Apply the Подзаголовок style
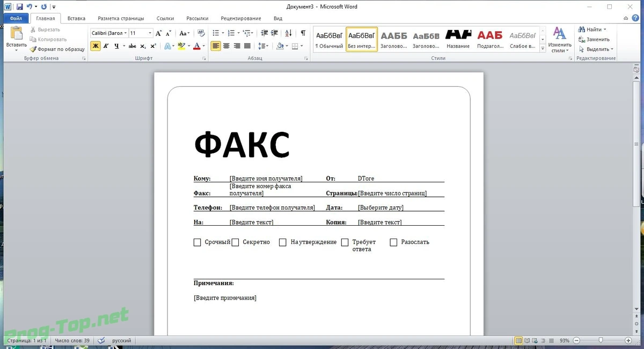The image size is (644, 349). [490, 40]
